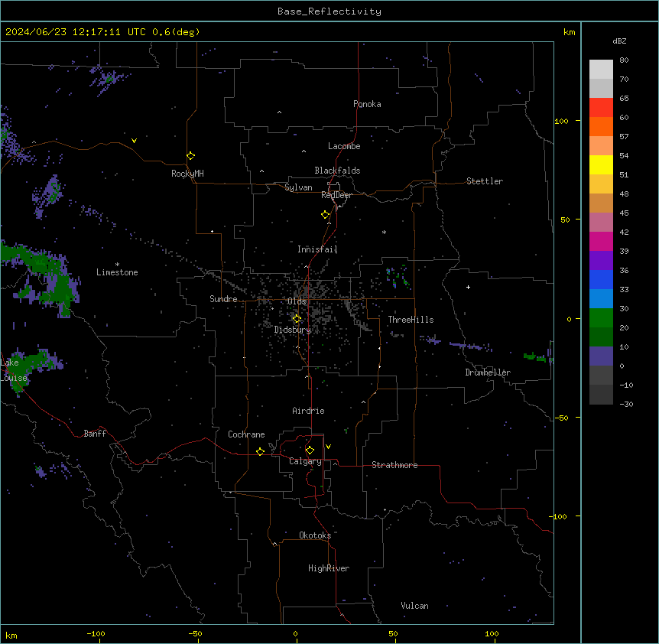Click the km unit label at bottom left
The image size is (659, 644).
(11, 636)
